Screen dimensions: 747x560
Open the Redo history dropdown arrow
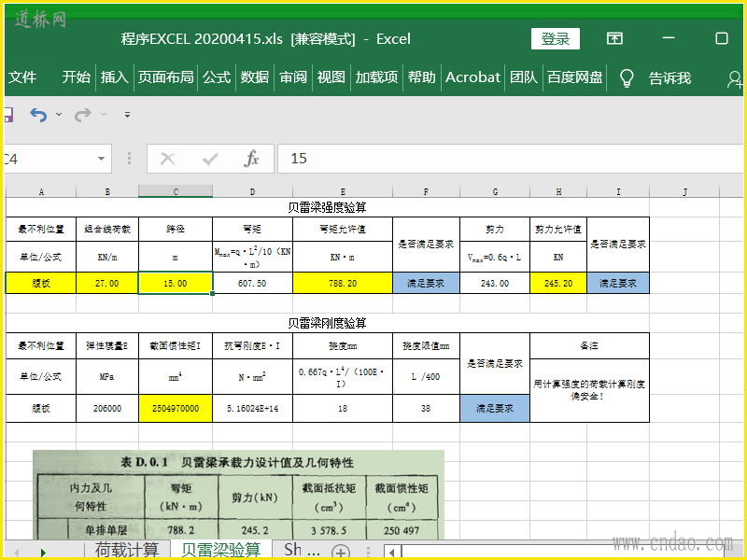click(104, 114)
